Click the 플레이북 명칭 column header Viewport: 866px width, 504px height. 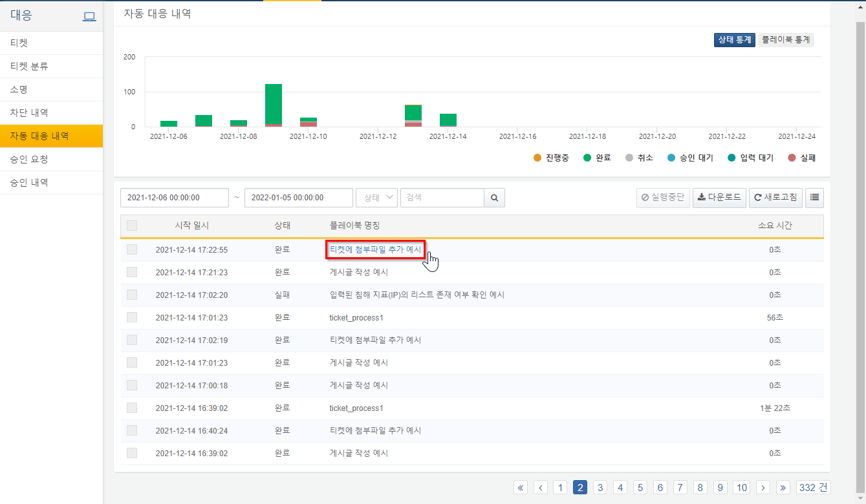(354, 226)
